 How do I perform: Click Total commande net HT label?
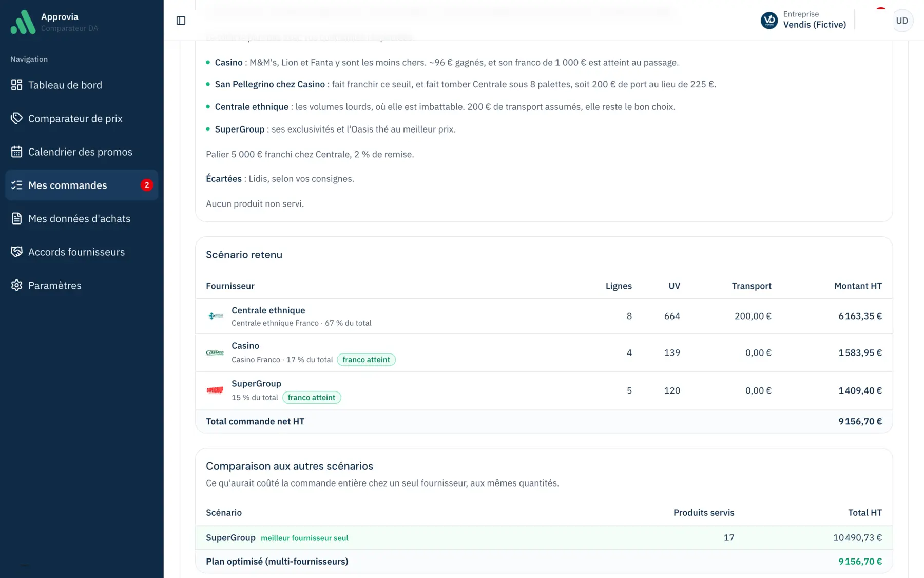point(255,421)
